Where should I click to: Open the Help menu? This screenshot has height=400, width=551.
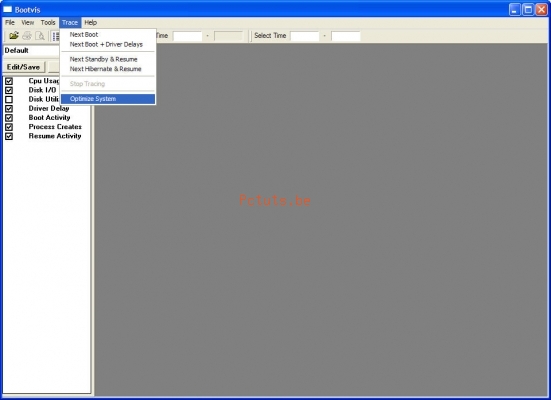point(91,22)
